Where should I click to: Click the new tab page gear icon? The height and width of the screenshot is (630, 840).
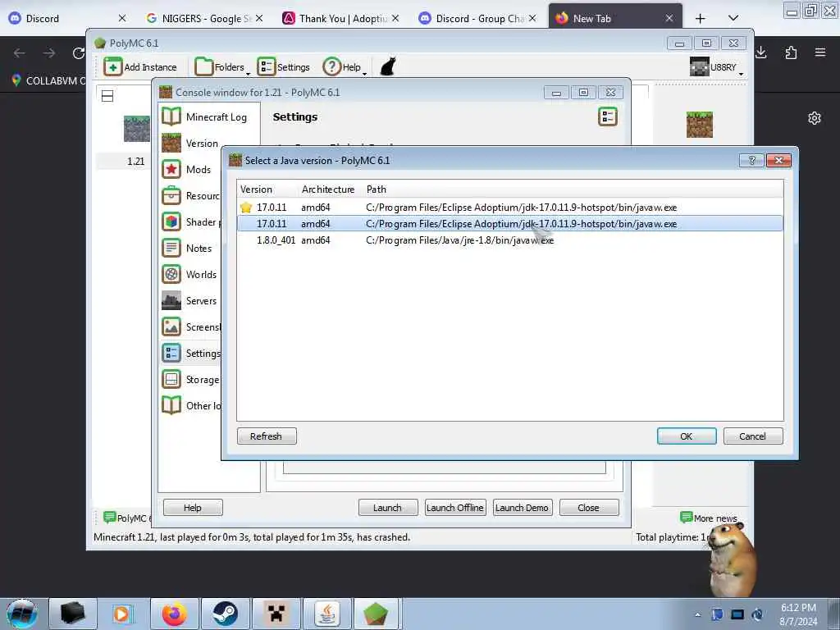[815, 118]
